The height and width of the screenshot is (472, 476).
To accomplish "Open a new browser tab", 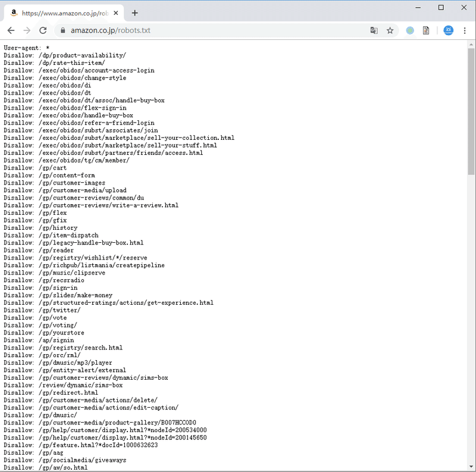I will point(135,13).
